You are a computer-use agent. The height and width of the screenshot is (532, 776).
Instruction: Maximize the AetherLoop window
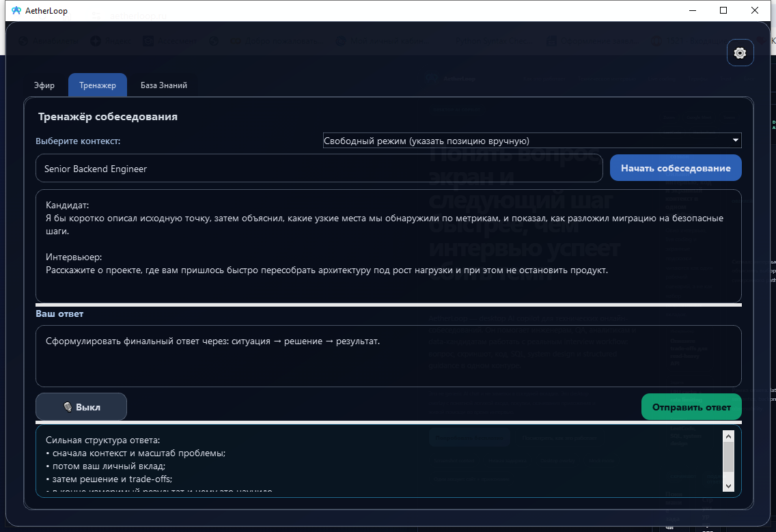tap(722, 10)
